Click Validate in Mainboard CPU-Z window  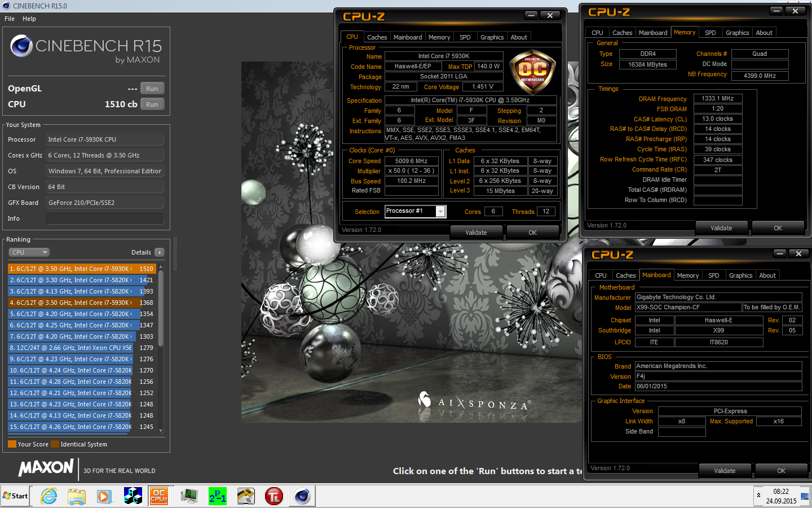[x=725, y=471]
